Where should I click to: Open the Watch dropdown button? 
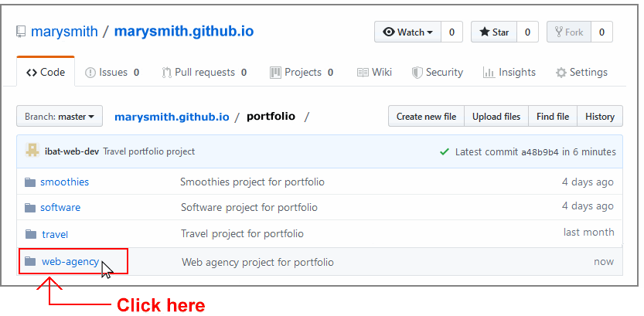pos(408,32)
